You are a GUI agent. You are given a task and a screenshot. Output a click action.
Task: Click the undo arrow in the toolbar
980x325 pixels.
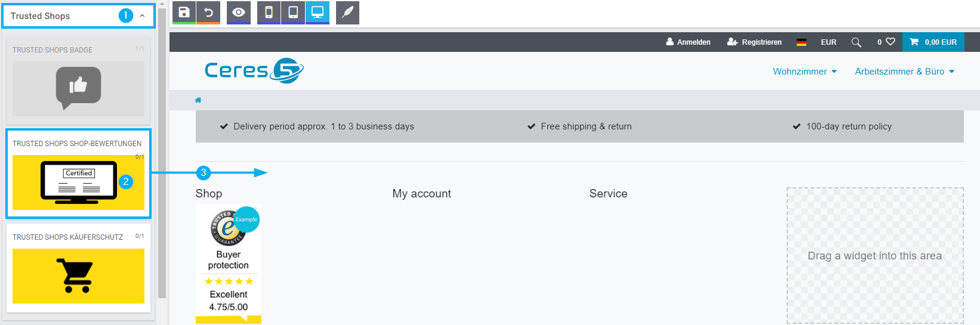(x=208, y=13)
